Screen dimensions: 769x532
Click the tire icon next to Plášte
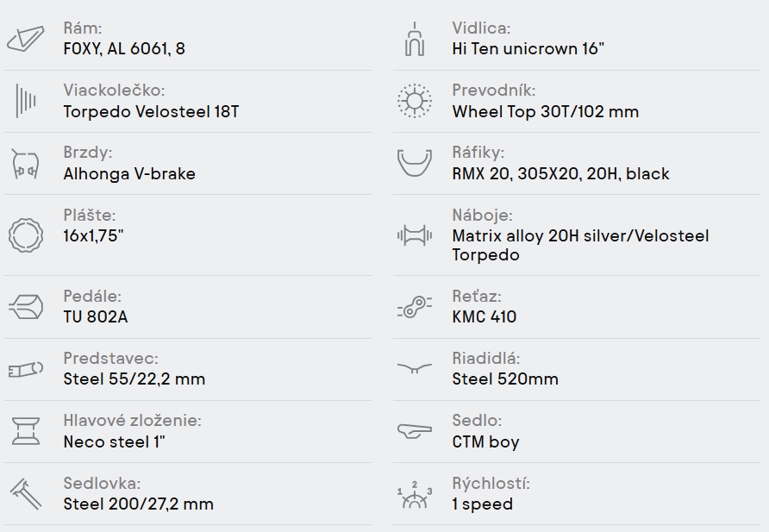[x=26, y=235]
